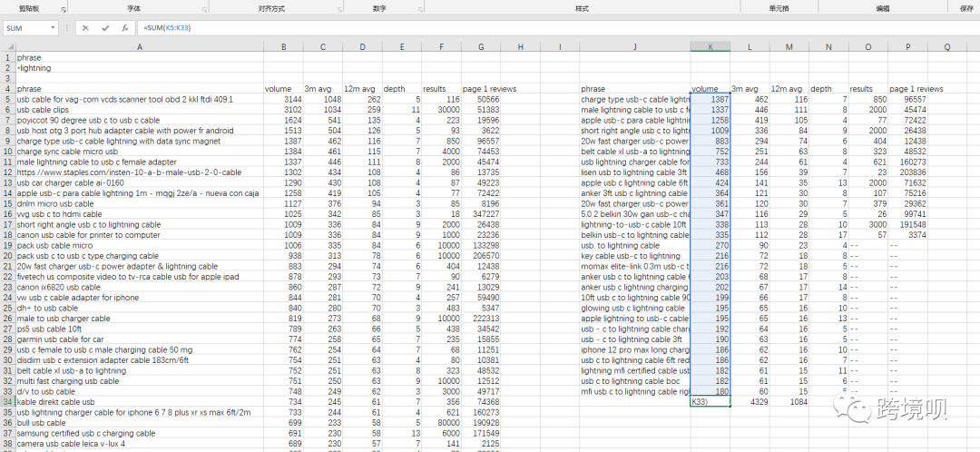Click 'charge sync cable micro usb' cell
The width and height of the screenshot is (980, 452).
coord(140,152)
